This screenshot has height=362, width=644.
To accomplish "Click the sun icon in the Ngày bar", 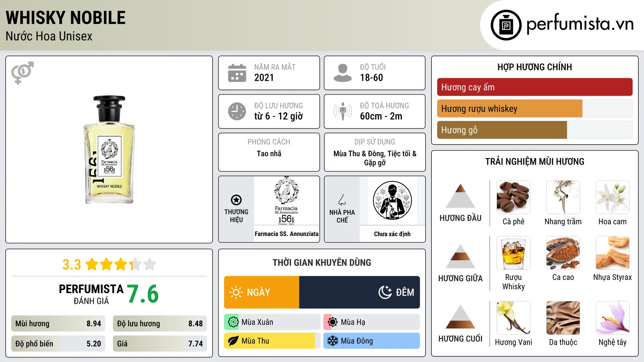I will 236,292.
